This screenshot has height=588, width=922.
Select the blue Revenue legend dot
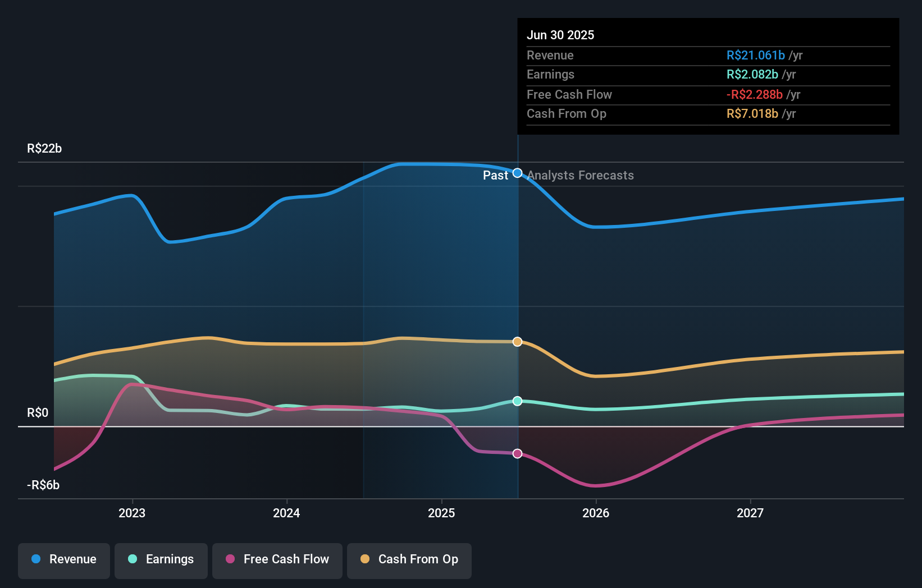(x=36, y=559)
